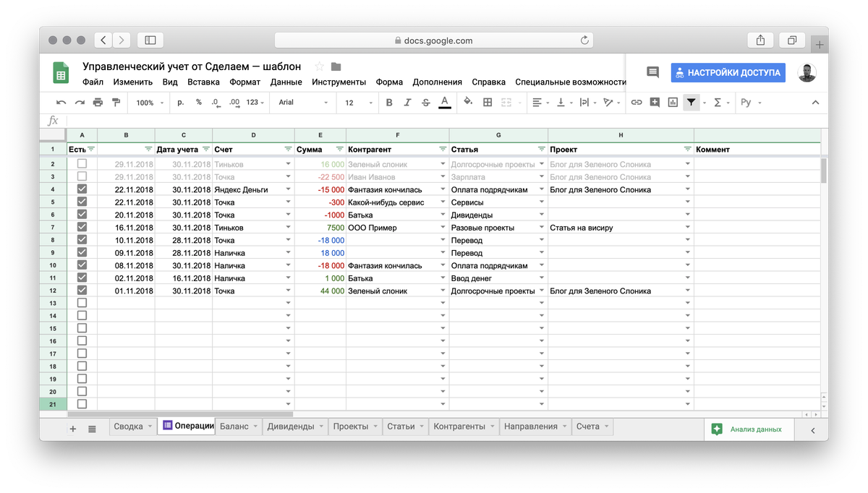Click the Undo arrow in toolbar
The width and height of the screenshot is (868, 493).
[61, 103]
